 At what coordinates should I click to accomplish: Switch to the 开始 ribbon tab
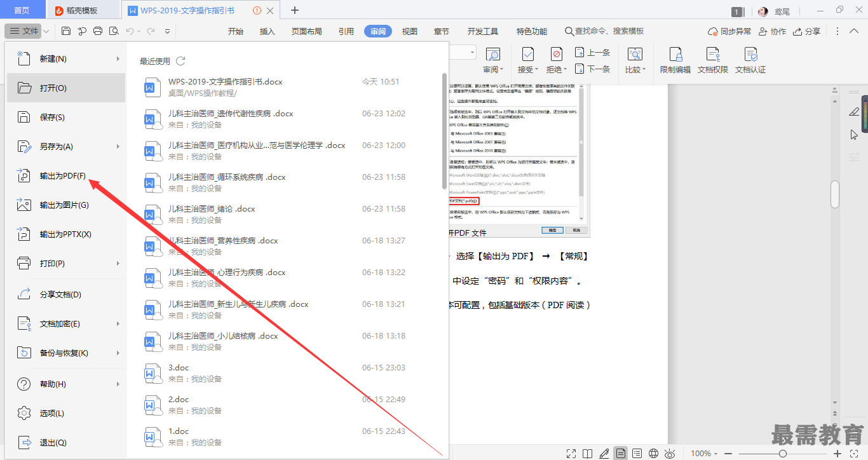tap(236, 31)
